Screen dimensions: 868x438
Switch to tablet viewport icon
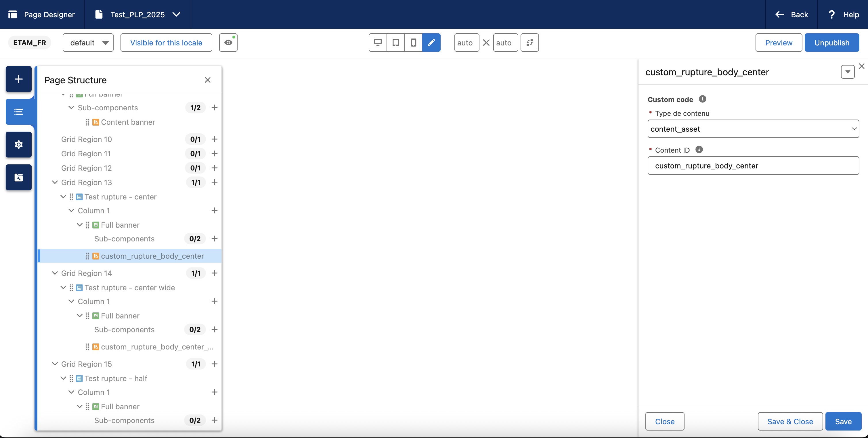click(x=395, y=43)
